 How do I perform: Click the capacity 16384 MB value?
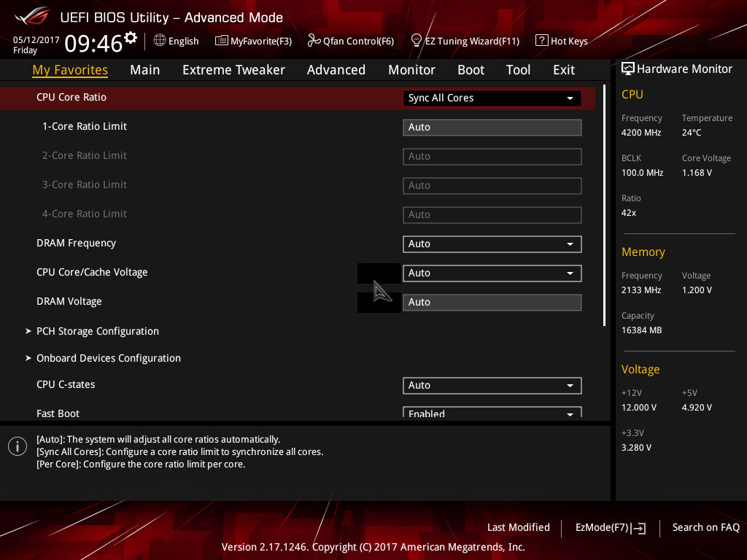pos(642,330)
